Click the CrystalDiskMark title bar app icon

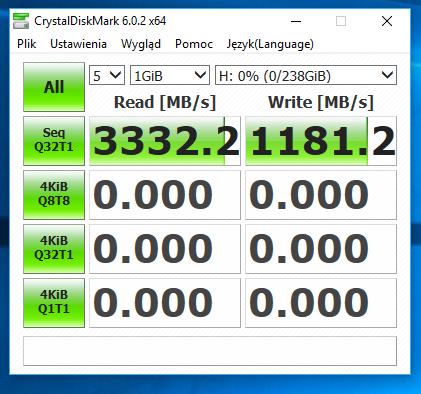click(x=21, y=21)
